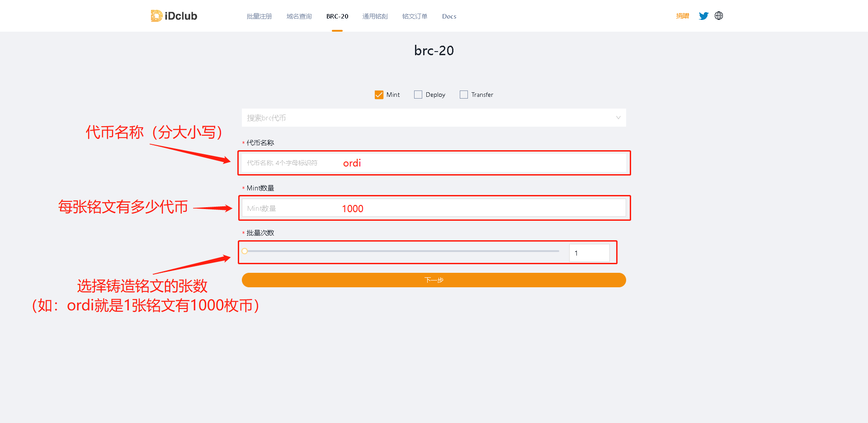Open the Docs link

(449, 16)
